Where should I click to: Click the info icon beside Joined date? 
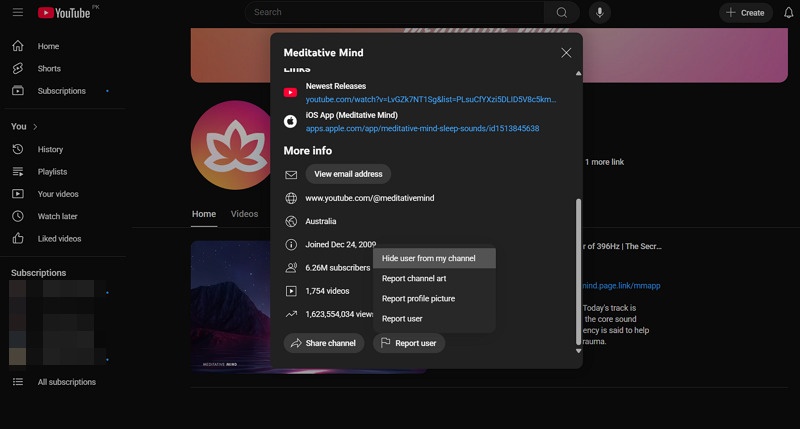[x=291, y=245]
